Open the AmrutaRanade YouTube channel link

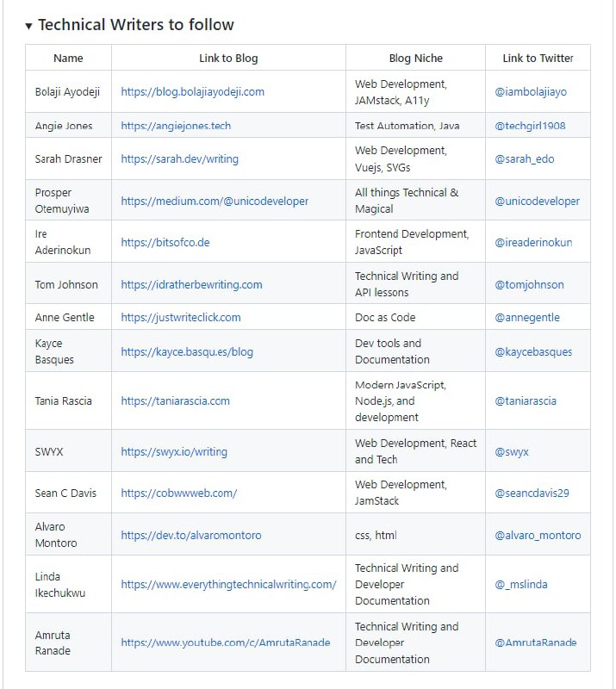point(225,643)
